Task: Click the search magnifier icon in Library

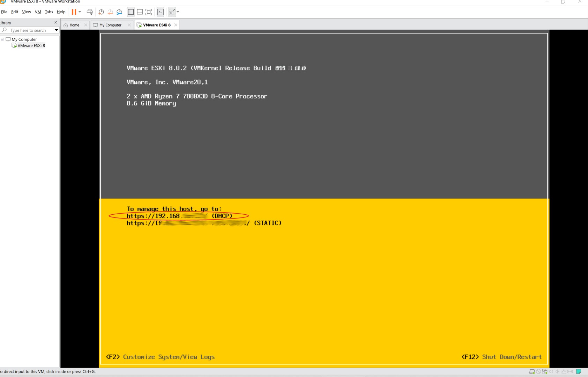Action: (4, 30)
